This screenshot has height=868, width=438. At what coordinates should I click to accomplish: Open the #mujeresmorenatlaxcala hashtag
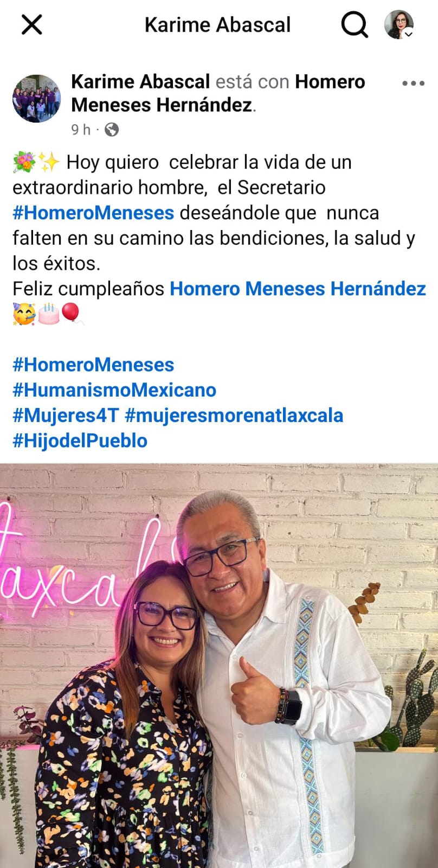[234, 416]
